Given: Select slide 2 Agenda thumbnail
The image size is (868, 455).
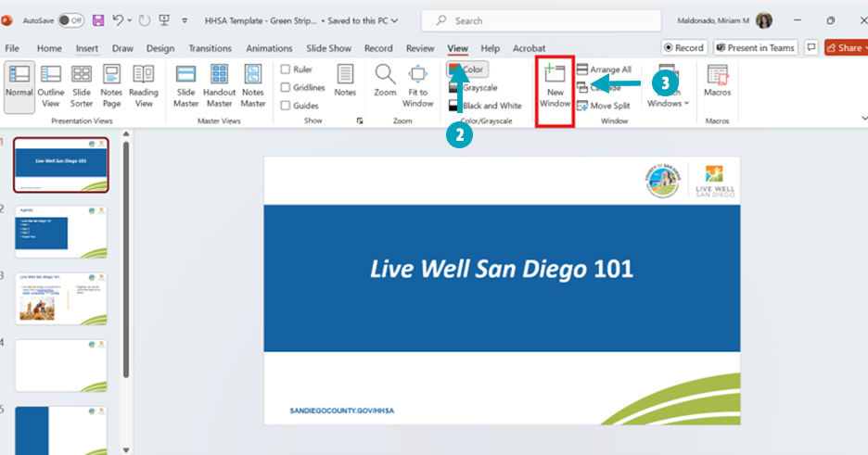Looking at the screenshot, I should (61, 232).
